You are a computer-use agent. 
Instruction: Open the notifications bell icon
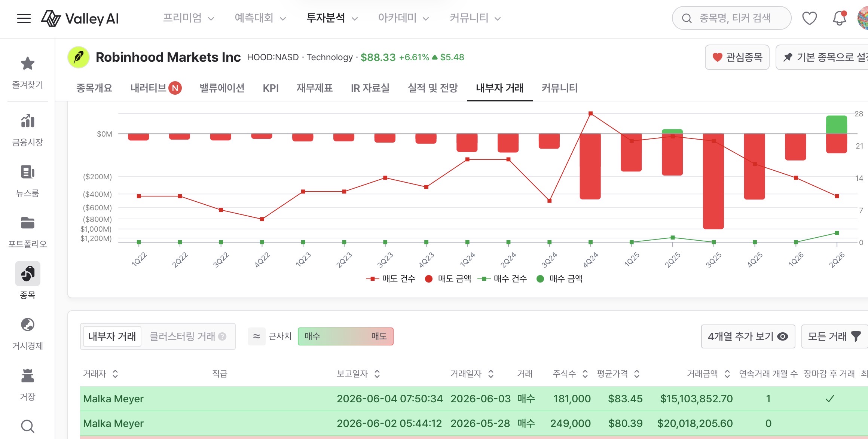839,18
